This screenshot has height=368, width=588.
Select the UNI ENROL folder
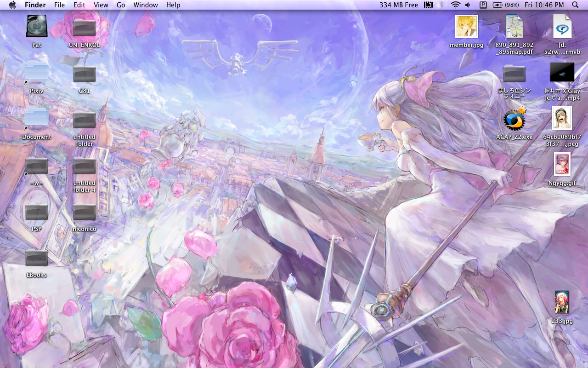click(85, 28)
